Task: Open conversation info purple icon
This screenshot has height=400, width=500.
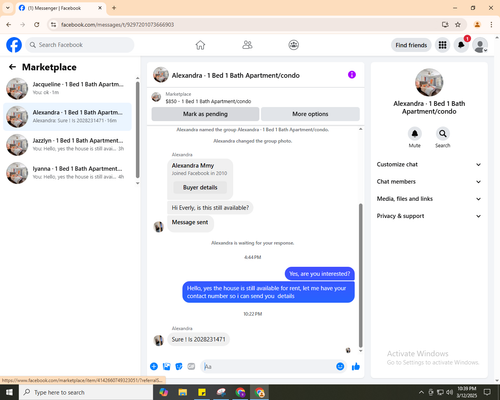Action: tap(352, 75)
